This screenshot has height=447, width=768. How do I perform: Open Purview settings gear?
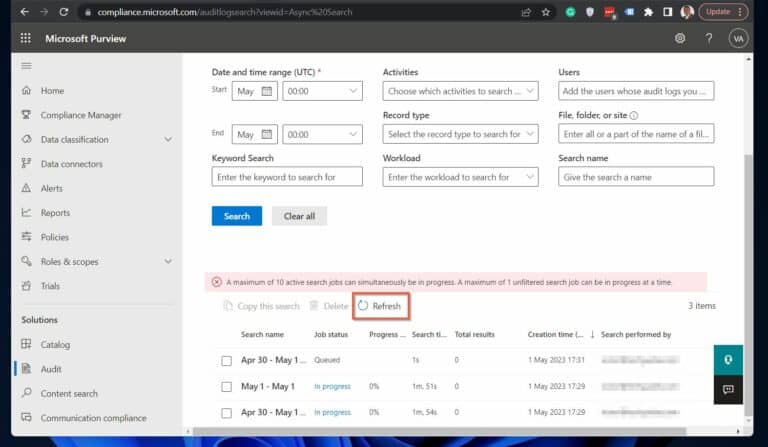coord(680,38)
